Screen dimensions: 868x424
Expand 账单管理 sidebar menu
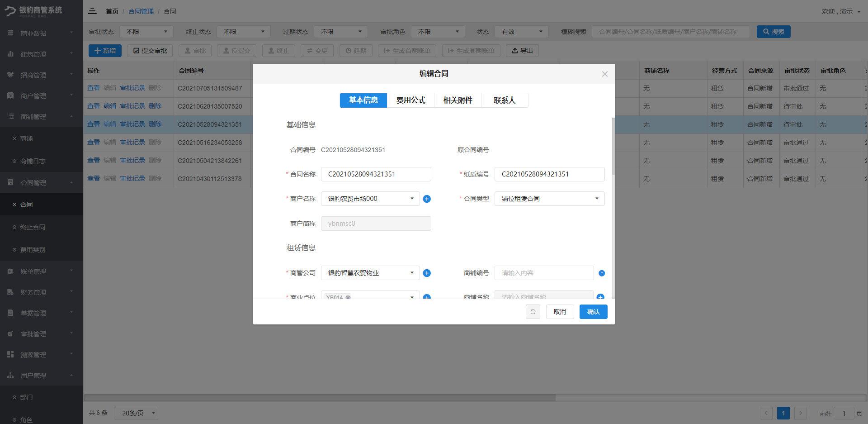point(42,272)
